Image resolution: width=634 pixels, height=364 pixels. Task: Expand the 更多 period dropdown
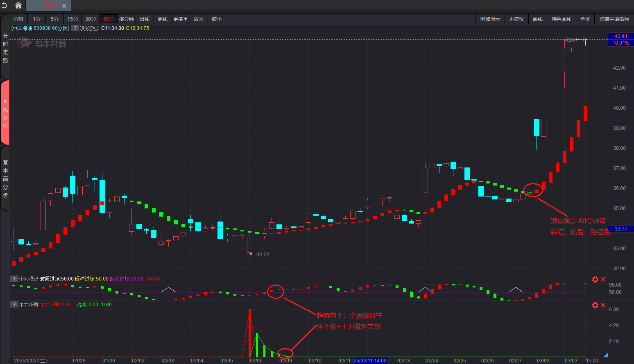coord(180,19)
